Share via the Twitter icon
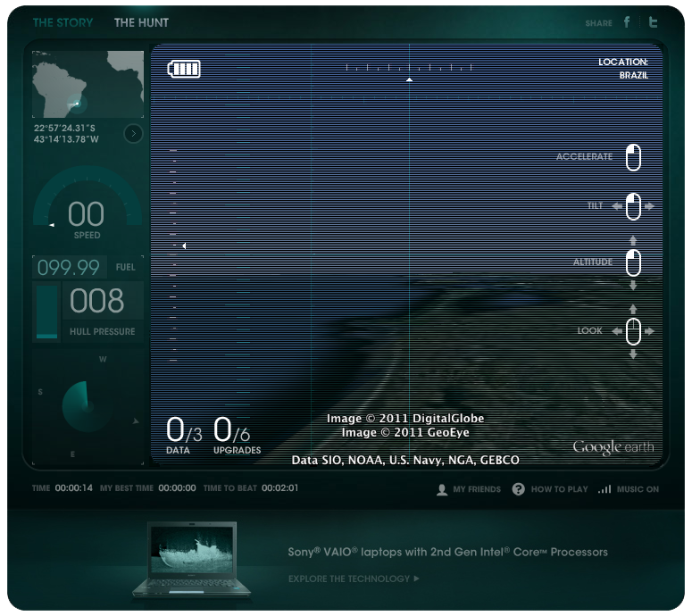 click(653, 22)
